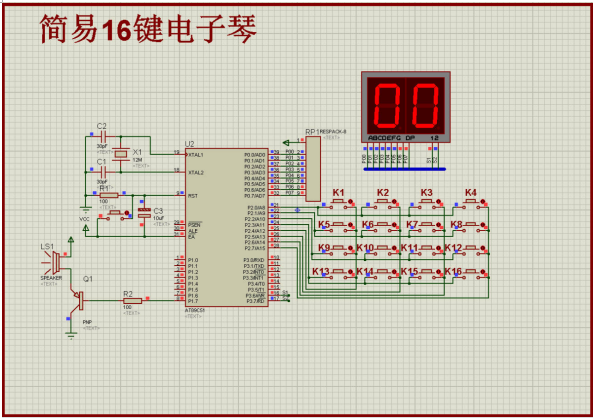The width and height of the screenshot is (594, 418).
Task: Select the C2 capacitor
Action: (103, 136)
